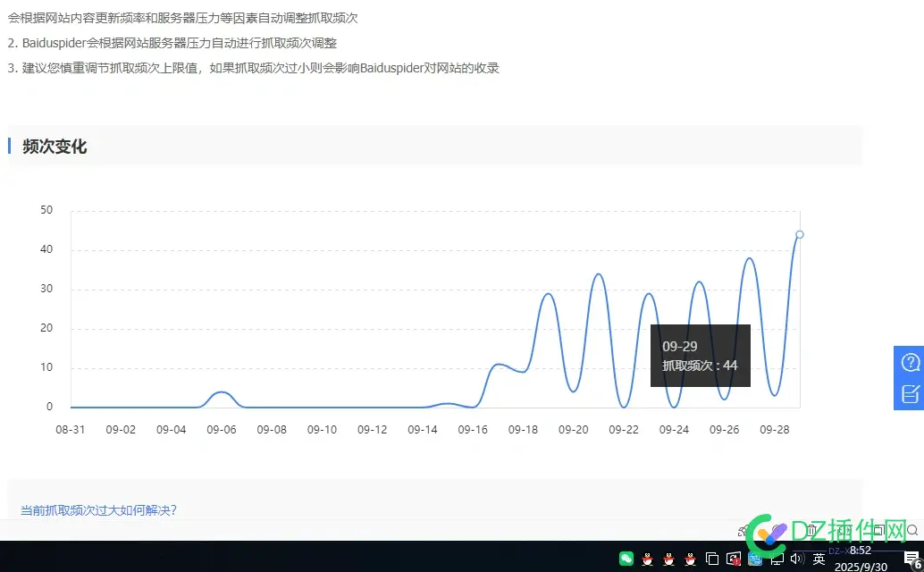This screenshot has width=924, height=572.
Task: Click the 频次变化 section header
Action: 53,147
